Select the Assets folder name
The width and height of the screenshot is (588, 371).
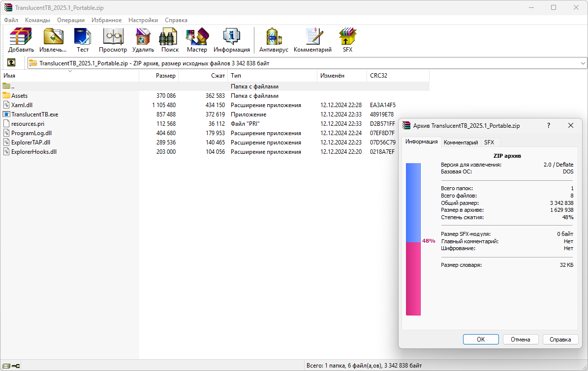point(20,95)
